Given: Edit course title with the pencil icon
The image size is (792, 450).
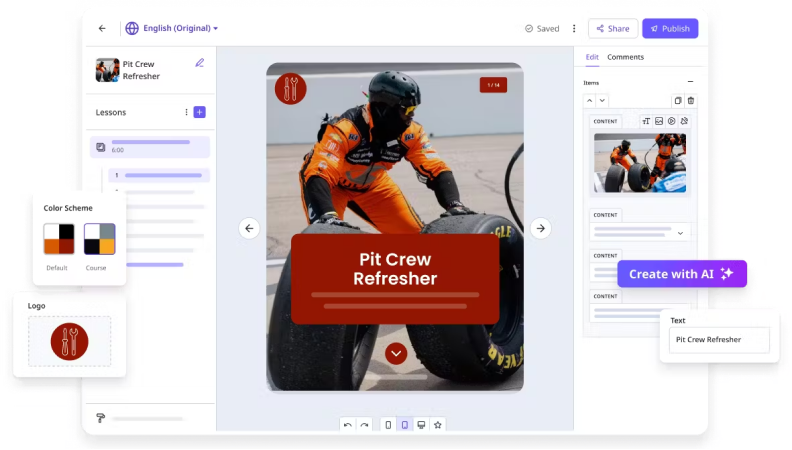Looking at the screenshot, I should [199, 63].
